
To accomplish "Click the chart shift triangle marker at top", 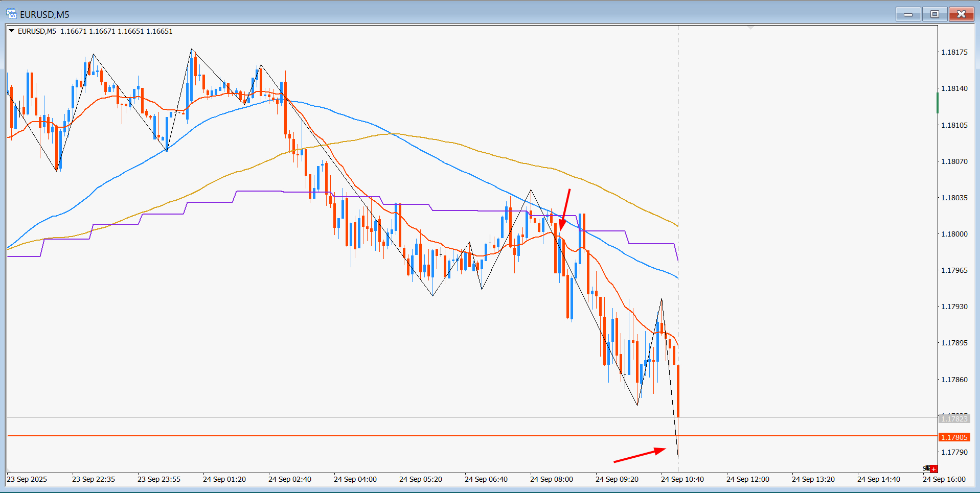I will [x=750, y=28].
